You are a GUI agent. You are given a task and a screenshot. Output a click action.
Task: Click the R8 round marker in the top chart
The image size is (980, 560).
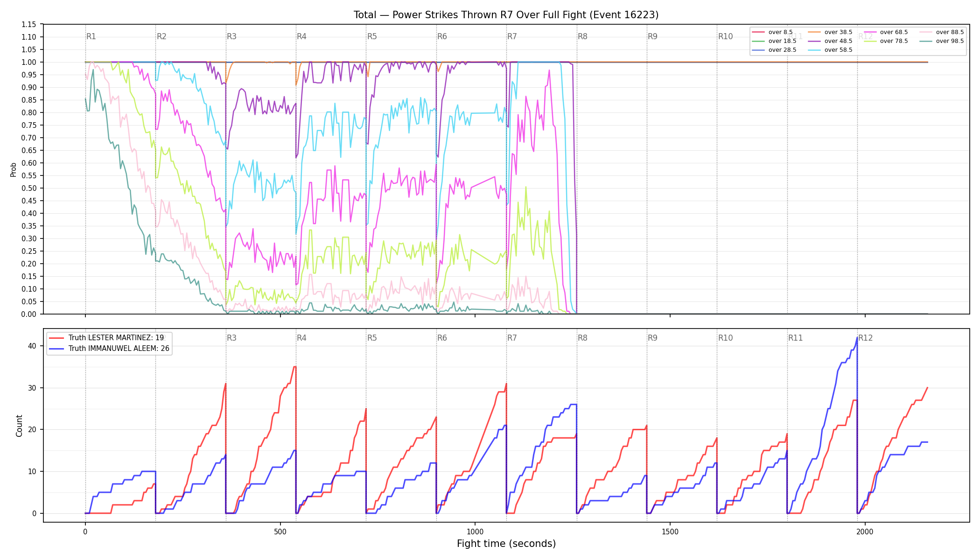[x=582, y=36]
